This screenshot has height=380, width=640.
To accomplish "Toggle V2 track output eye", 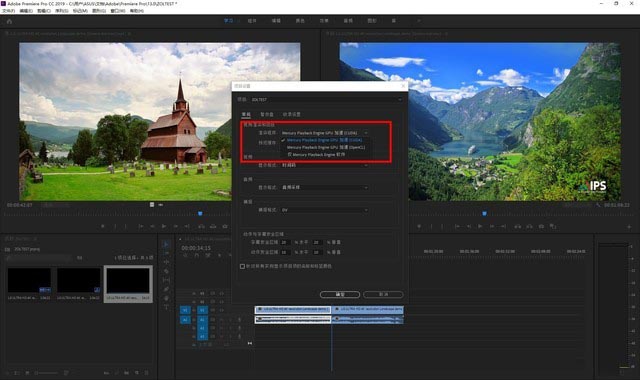I will (222, 302).
